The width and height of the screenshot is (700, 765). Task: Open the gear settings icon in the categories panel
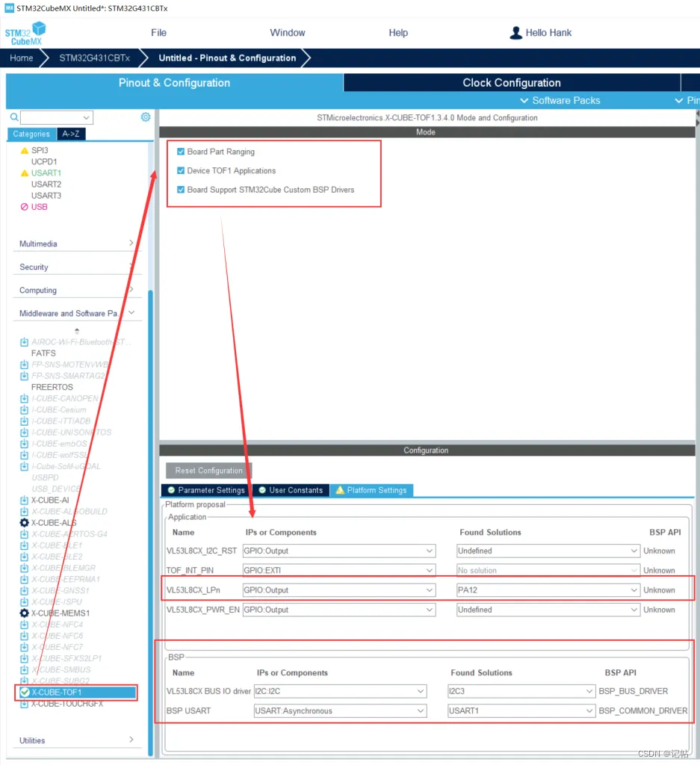(x=146, y=117)
